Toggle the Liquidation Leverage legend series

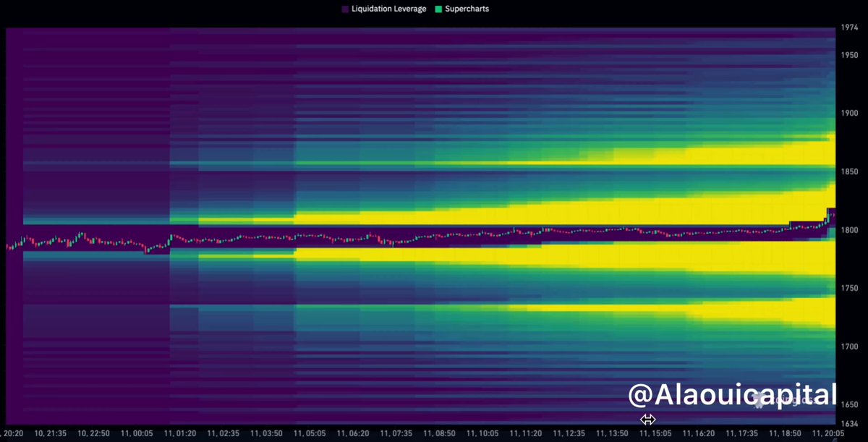click(383, 9)
